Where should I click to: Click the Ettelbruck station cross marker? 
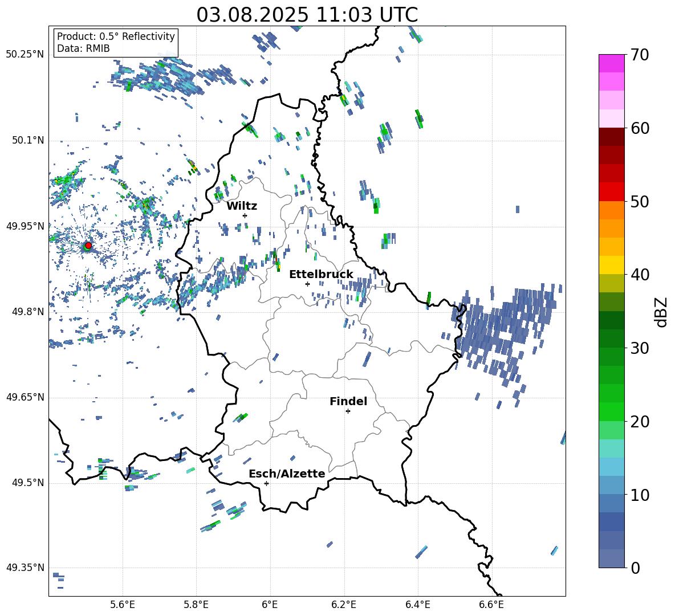pyautogui.click(x=307, y=284)
